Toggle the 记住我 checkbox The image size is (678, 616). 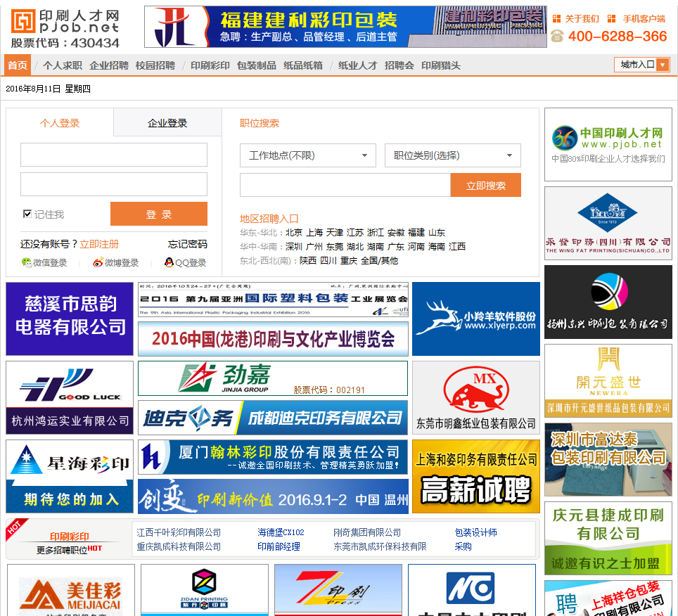[x=27, y=214]
